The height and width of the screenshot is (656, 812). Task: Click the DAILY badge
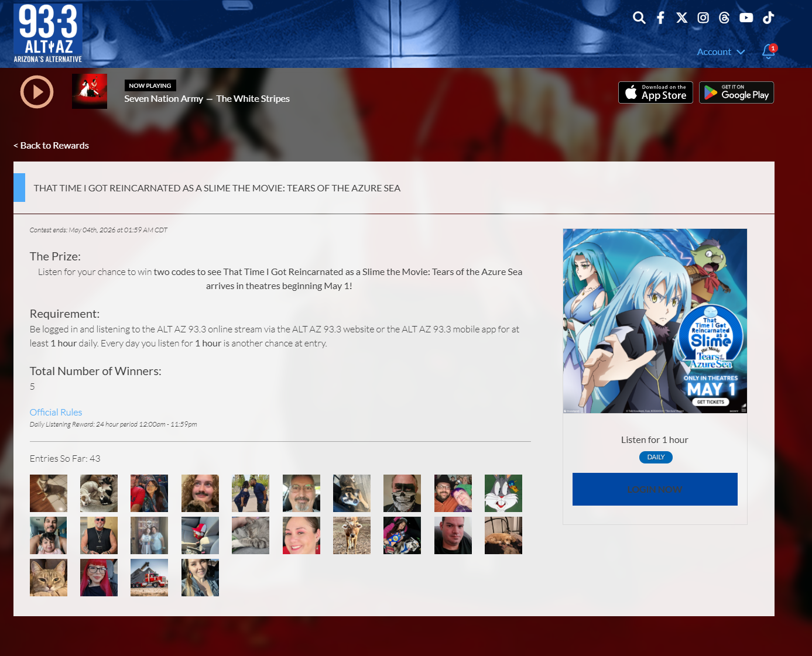[x=656, y=457]
